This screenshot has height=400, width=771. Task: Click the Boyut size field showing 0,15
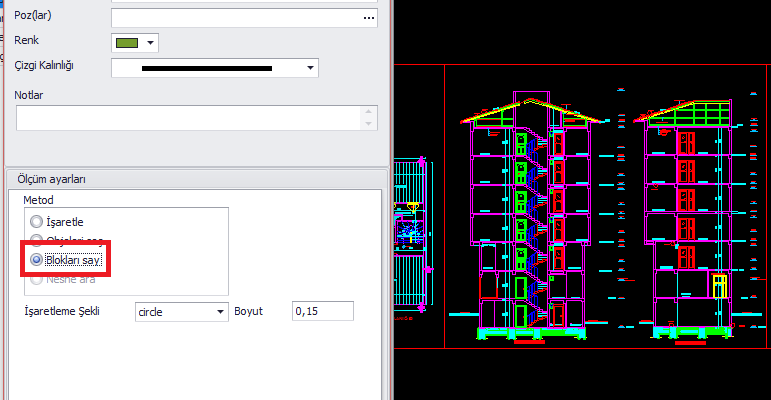[x=322, y=312]
